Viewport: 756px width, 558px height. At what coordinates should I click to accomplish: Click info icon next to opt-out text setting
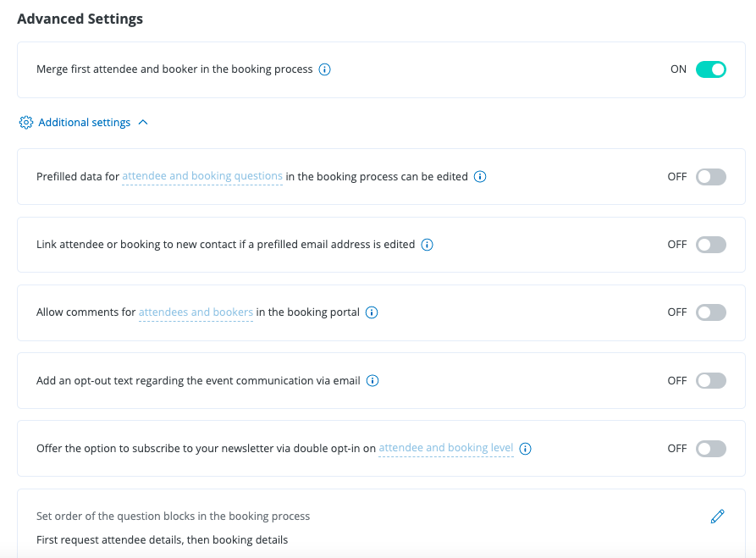coord(372,381)
